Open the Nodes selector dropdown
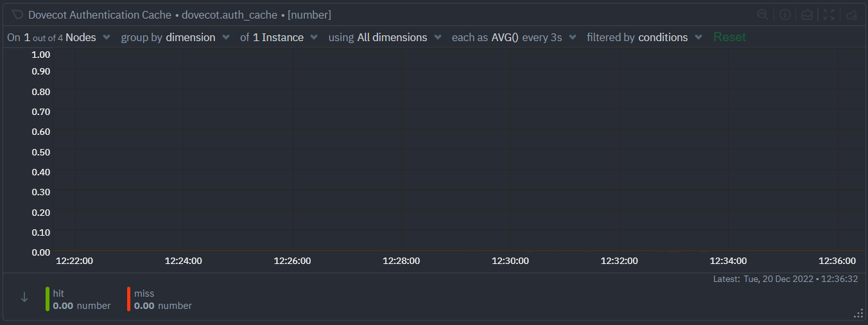The height and width of the screenshot is (325, 868). pyautogui.click(x=59, y=37)
